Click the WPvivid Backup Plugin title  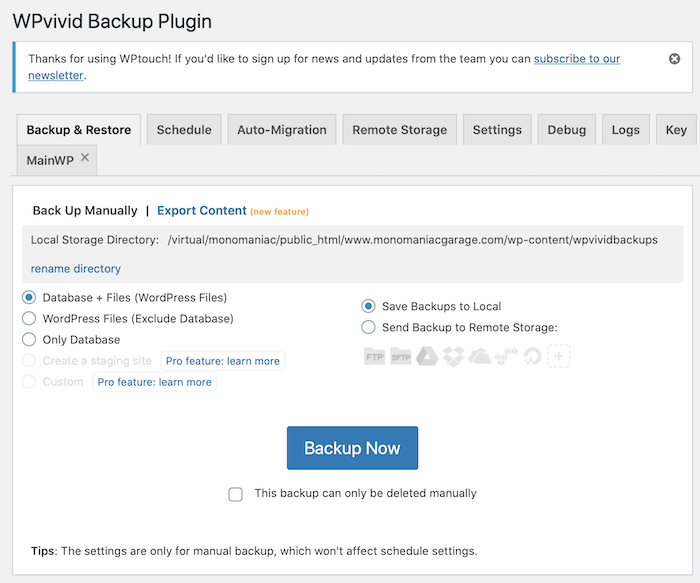point(112,21)
